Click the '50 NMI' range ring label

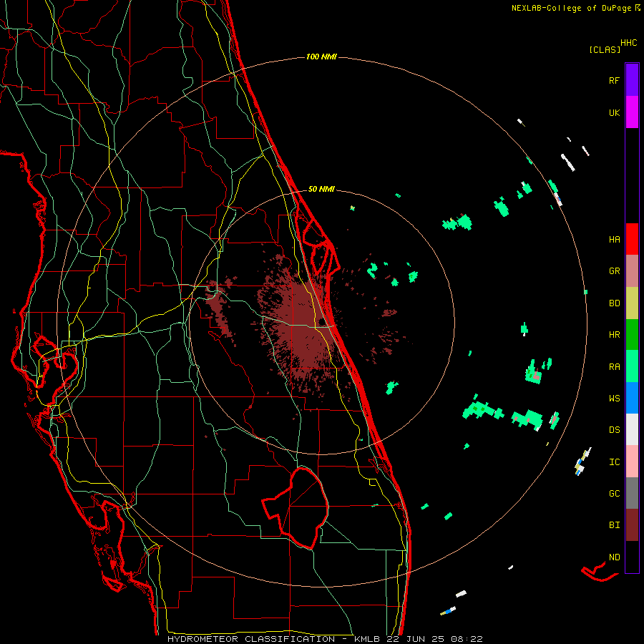(321, 189)
